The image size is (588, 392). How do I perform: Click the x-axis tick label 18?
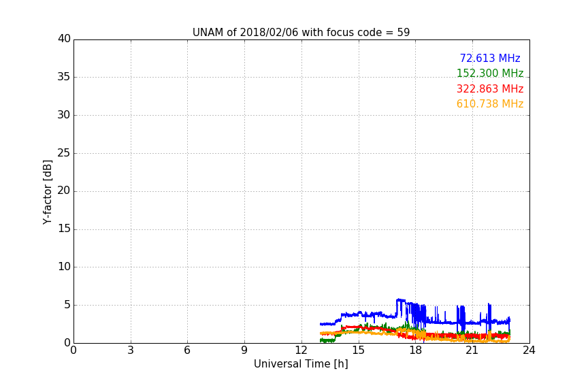pos(415,350)
